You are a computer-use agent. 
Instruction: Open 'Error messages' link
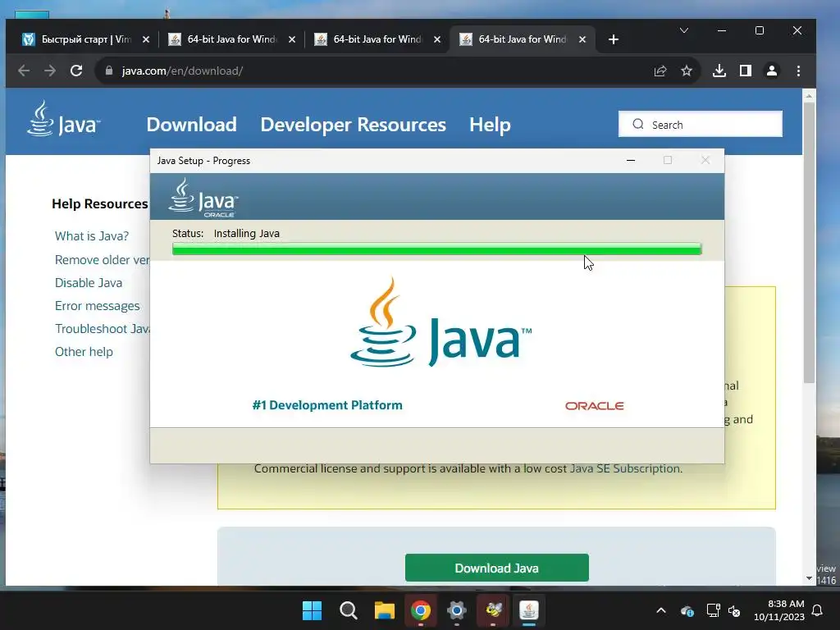[97, 306]
